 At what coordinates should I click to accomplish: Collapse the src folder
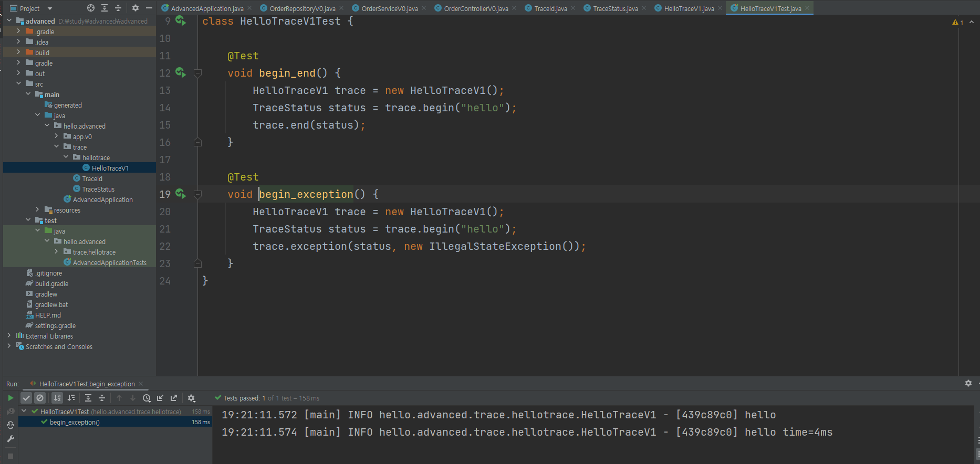click(18, 84)
